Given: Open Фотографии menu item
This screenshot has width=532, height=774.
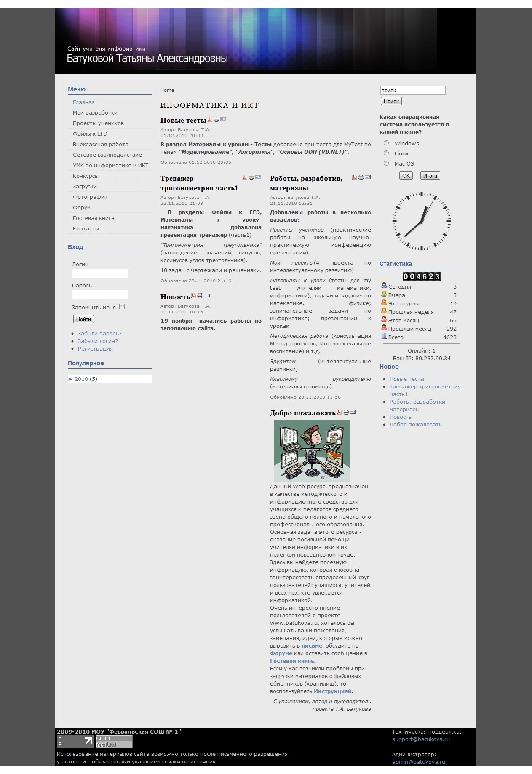Looking at the screenshot, I should [90, 197].
